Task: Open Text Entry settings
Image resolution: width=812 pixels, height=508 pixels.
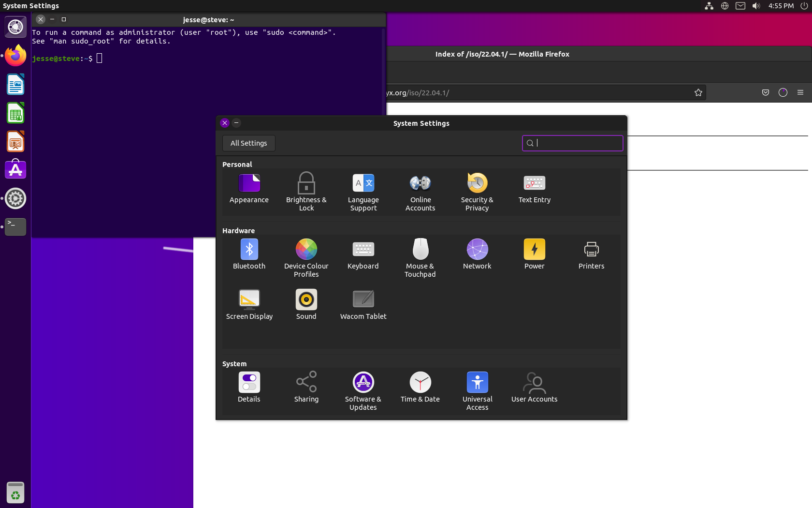Action: [x=535, y=190]
